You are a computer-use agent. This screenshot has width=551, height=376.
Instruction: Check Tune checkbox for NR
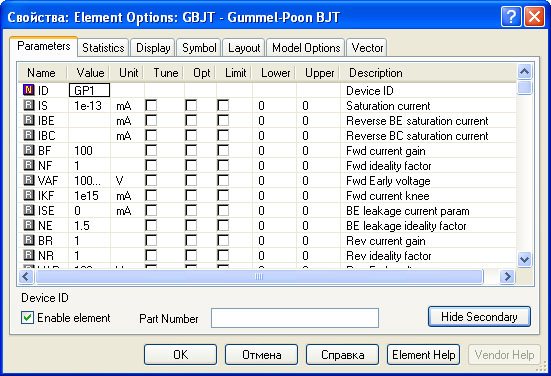[x=151, y=255]
